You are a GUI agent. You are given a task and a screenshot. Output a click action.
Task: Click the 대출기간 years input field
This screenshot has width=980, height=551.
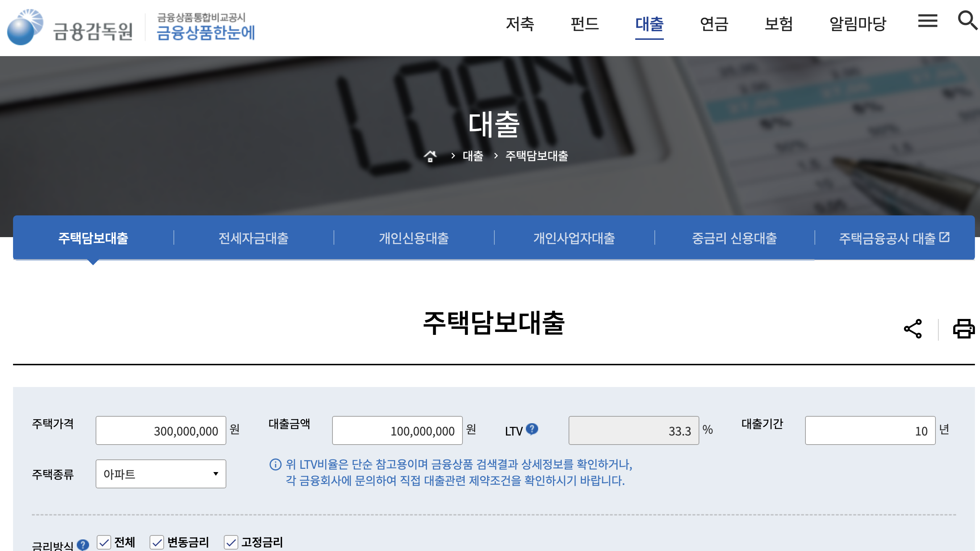coord(870,430)
